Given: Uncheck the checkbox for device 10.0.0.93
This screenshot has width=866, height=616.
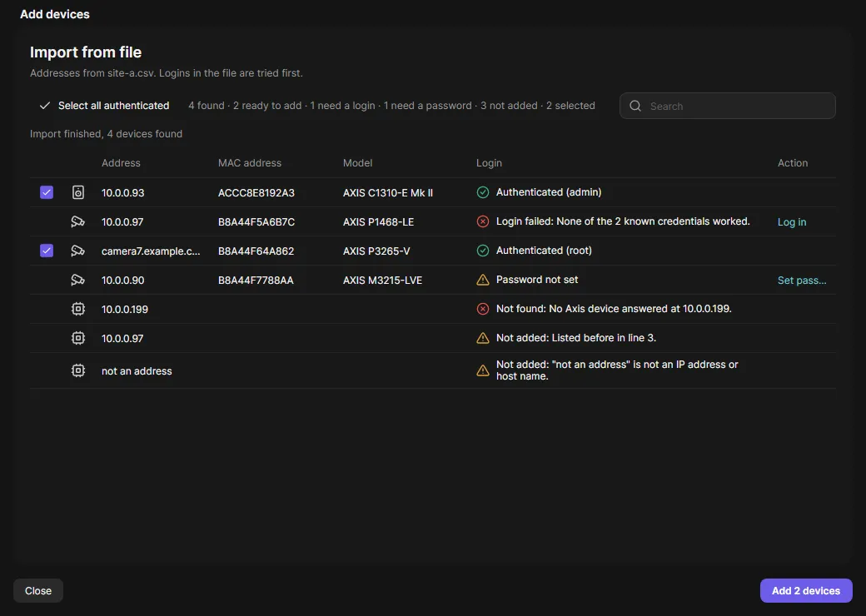Looking at the screenshot, I should (47, 192).
